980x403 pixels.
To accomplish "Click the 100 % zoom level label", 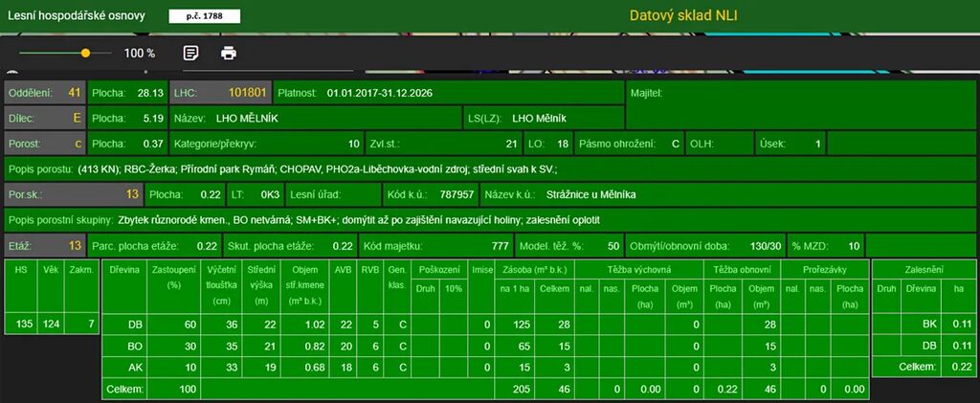I will coord(140,54).
